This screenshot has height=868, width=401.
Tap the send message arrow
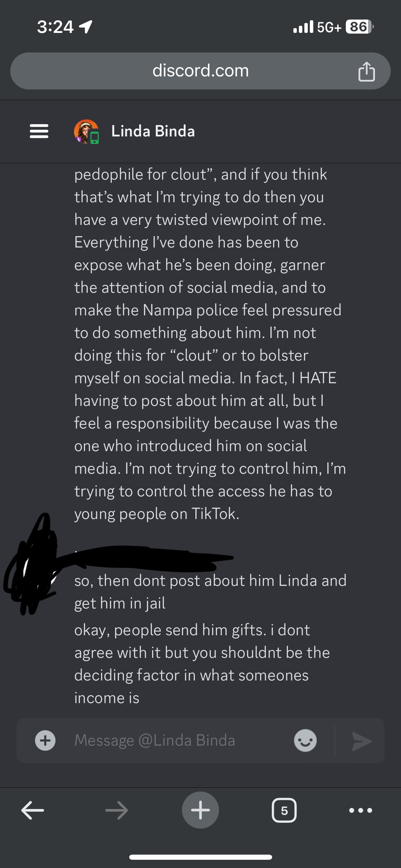(x=361, y=741)
